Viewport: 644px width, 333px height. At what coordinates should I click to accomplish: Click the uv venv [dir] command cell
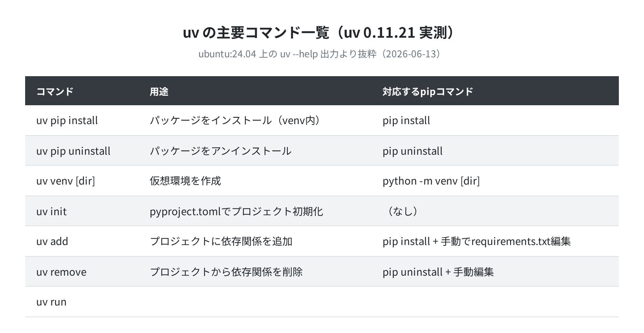[66, 181]
